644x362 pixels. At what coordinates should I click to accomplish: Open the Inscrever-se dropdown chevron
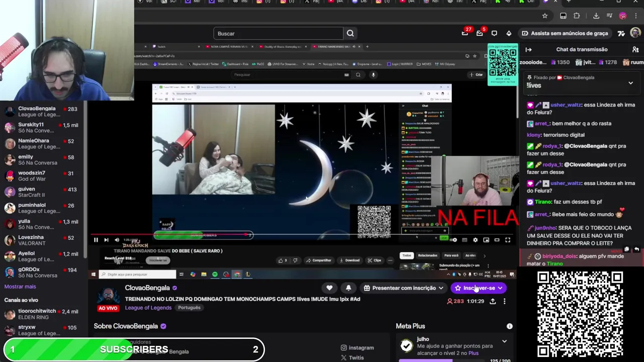pos(500,288)
